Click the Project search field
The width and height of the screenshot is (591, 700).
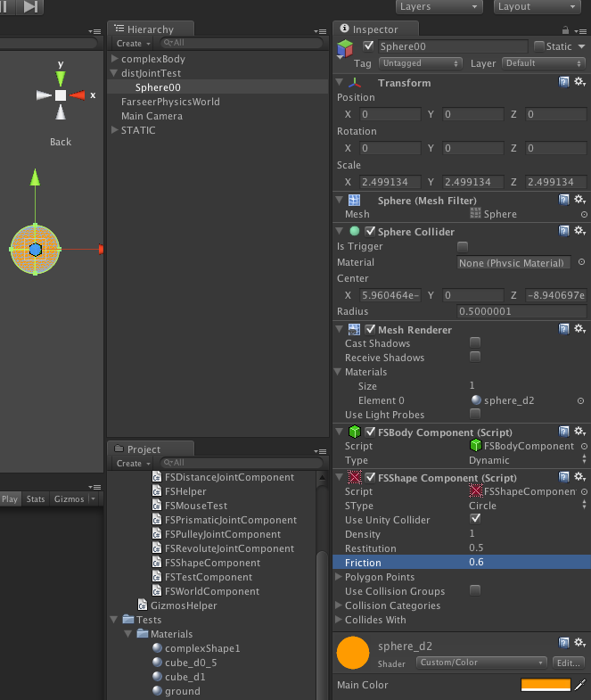click(x=242, y=463)
